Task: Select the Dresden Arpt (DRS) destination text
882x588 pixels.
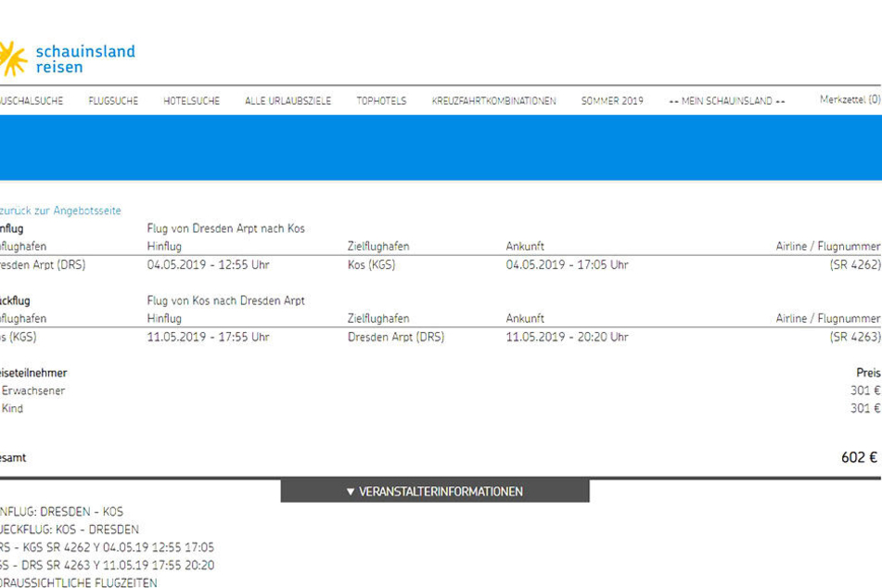Action: 396,337
